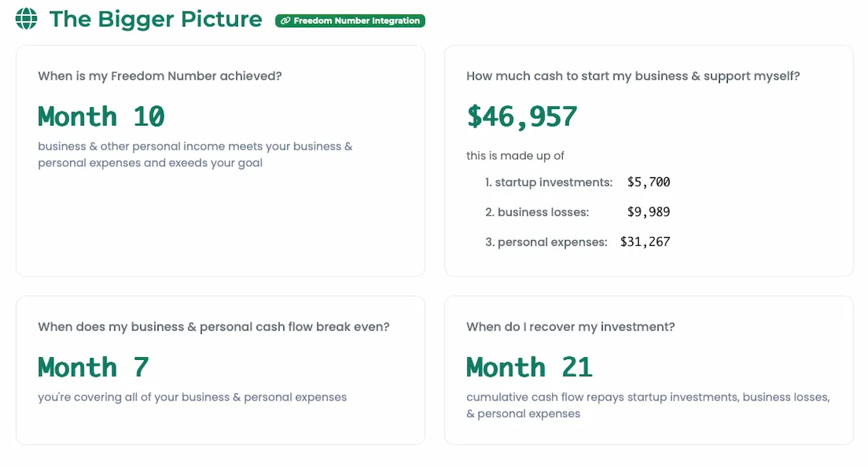The height and width of the screenshot is (467, 868).
Task: Select the personal expenses list item
Action: tap(546, 242)
